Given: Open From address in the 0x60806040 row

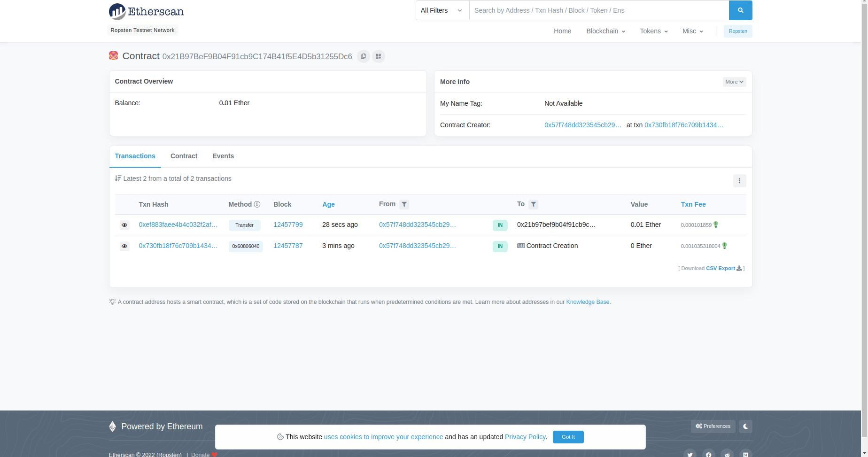Looking at the screenshot, I should pyautogui.click(x=417, y=246).
